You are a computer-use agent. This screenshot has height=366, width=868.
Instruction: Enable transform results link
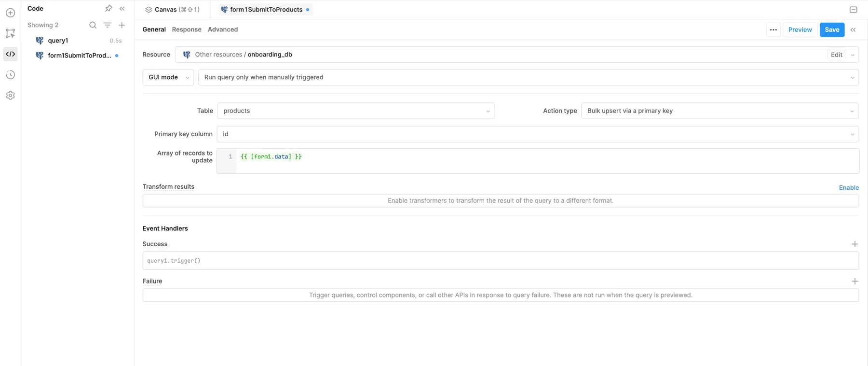(849, 187)
